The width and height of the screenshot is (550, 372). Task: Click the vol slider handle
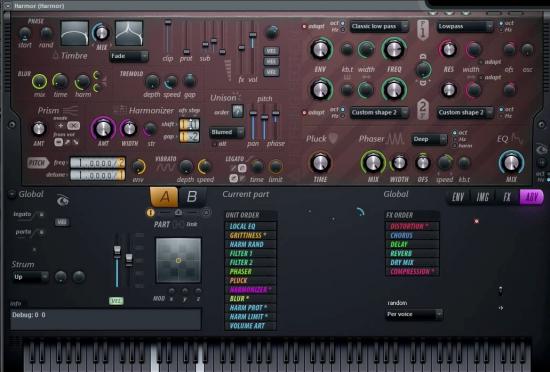[253, 35]
